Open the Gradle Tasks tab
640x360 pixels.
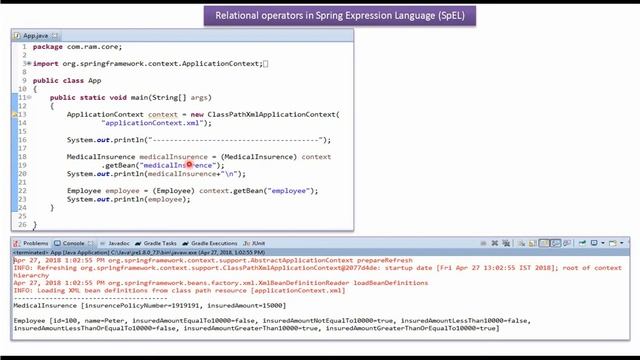pos(156,243)
